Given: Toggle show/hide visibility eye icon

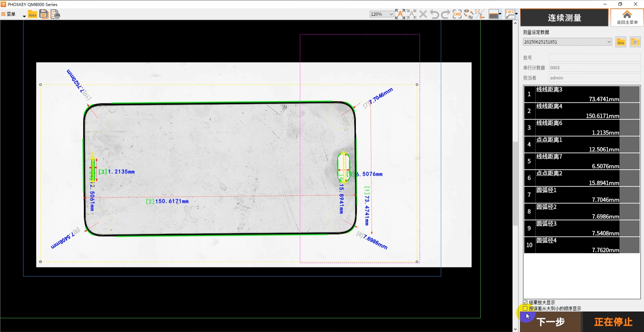Looking at the screenshot, I should pos(468,14).
